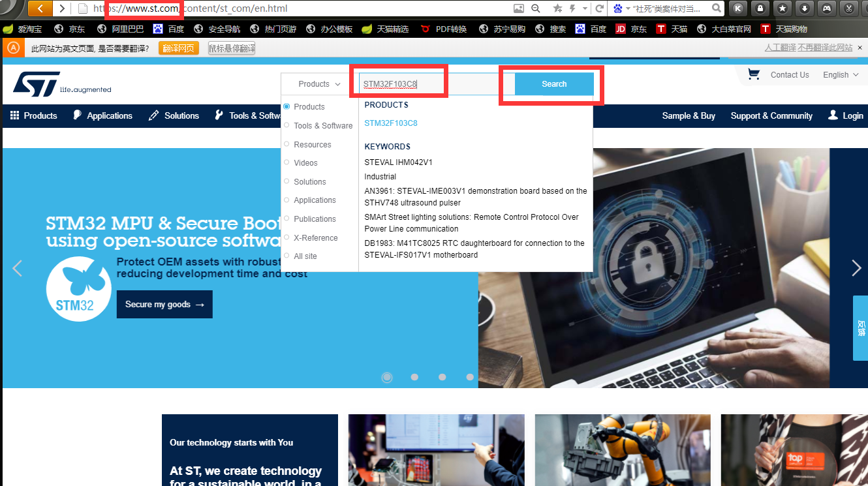Click the padlock toolbar button

pyautogui.click(x=760, y=8)
